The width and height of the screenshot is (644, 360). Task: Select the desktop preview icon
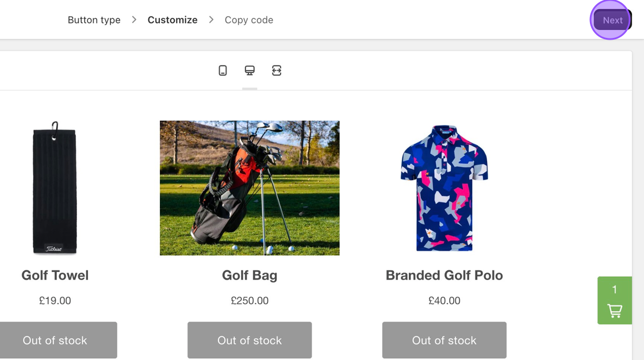coord(250,71)
